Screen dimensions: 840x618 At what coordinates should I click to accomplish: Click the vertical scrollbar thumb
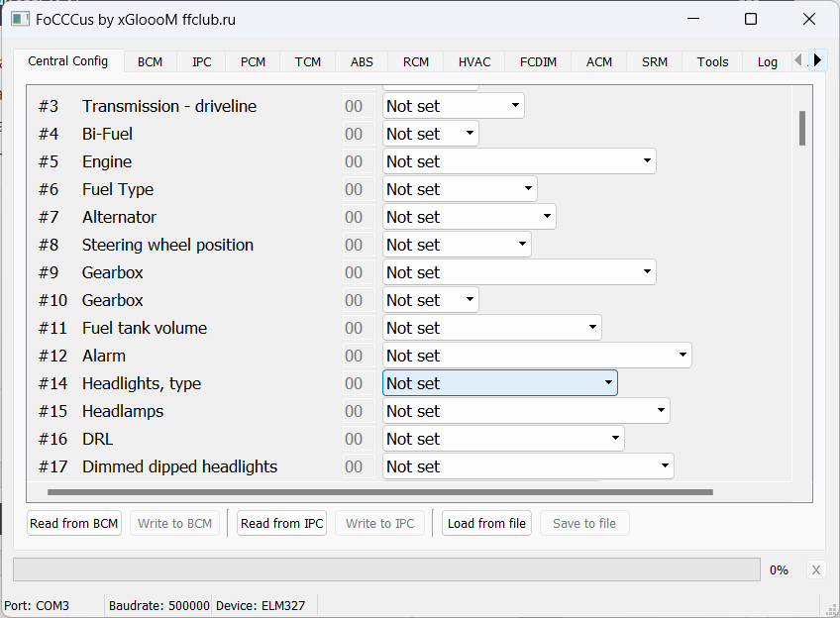pyautogui.click(x=801, y=129)
